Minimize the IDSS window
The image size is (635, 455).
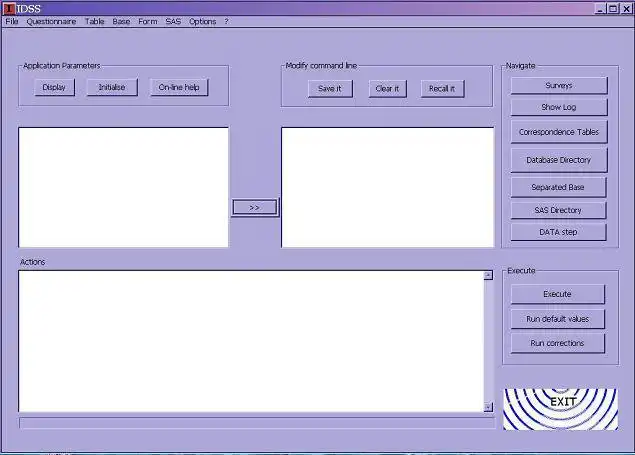click(600, 9)
